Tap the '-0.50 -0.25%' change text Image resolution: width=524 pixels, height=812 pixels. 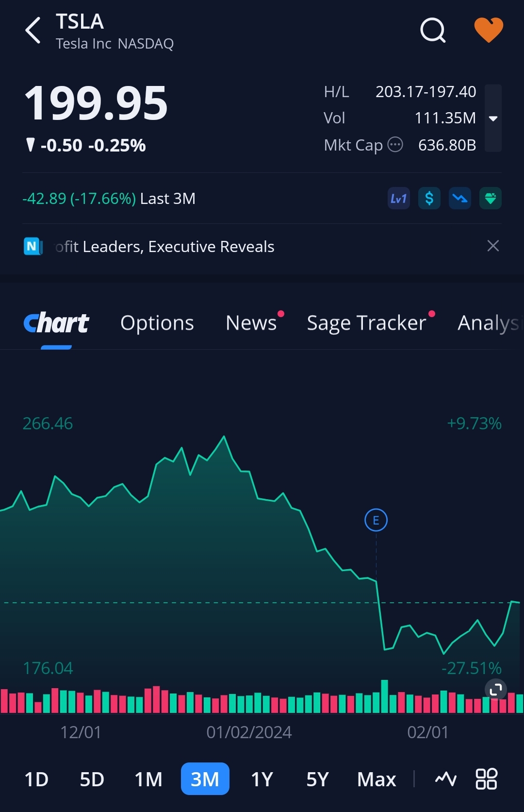[93, 145]
